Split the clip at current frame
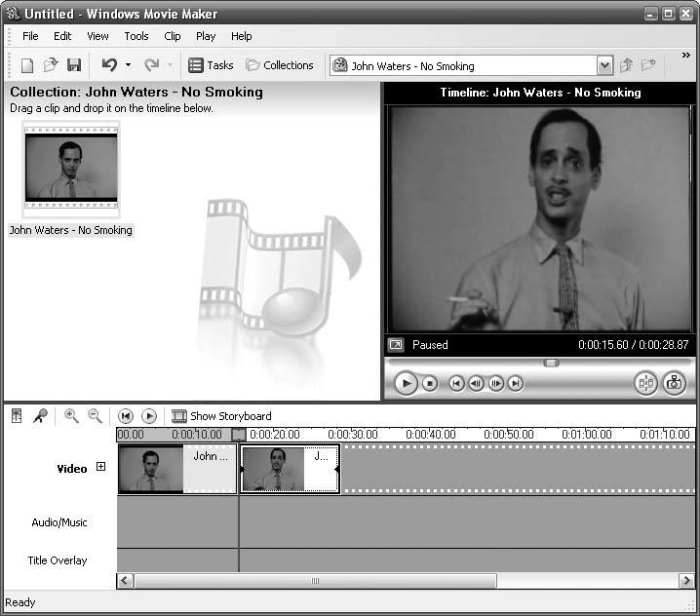Screen dimensions: 700x616 [x=645, y=383]
